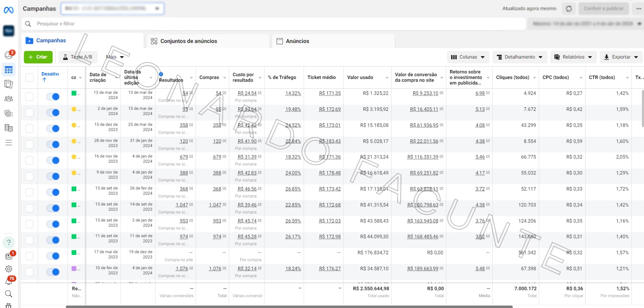The image size is (644, 308).
Task: Select checkbox for campaign created 10 de fev de 2023
Action: click(x=29, y=272)
